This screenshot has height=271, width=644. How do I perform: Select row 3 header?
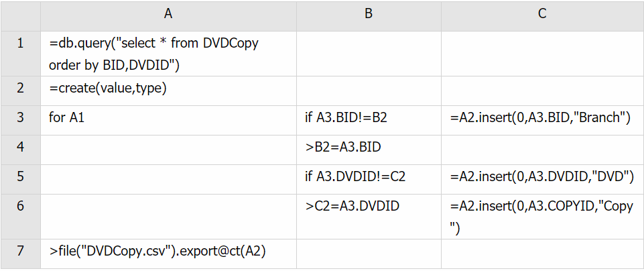pos(20,120)
